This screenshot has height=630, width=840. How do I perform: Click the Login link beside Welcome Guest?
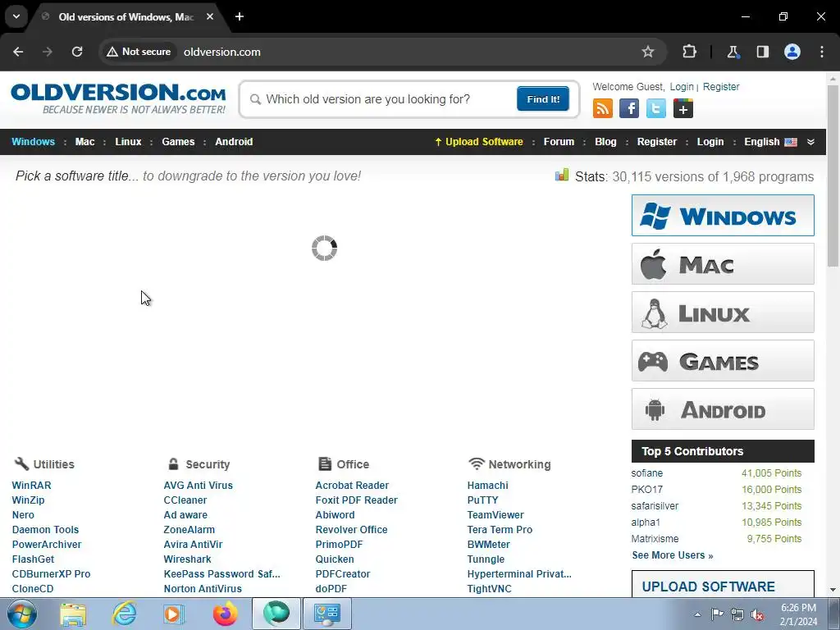pos(682,87)
